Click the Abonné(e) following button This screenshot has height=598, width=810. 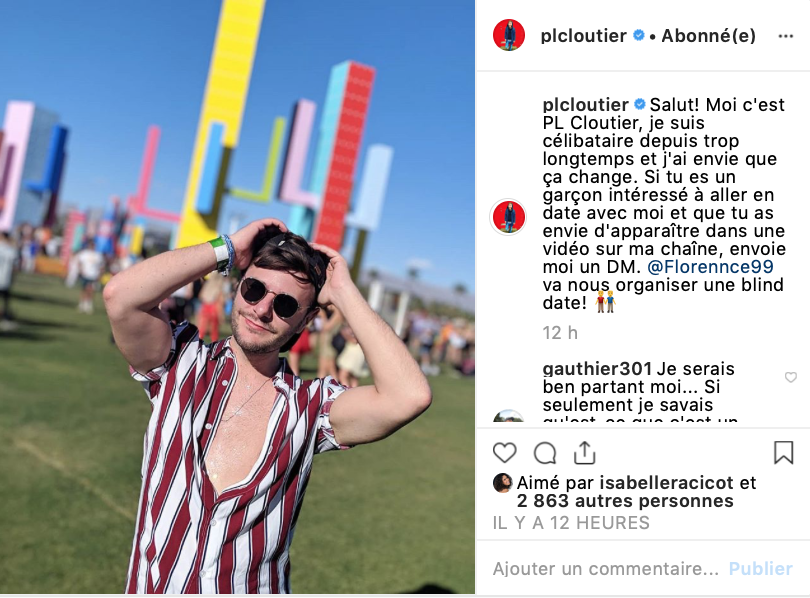pyautogui.click(x=708, y=36)
